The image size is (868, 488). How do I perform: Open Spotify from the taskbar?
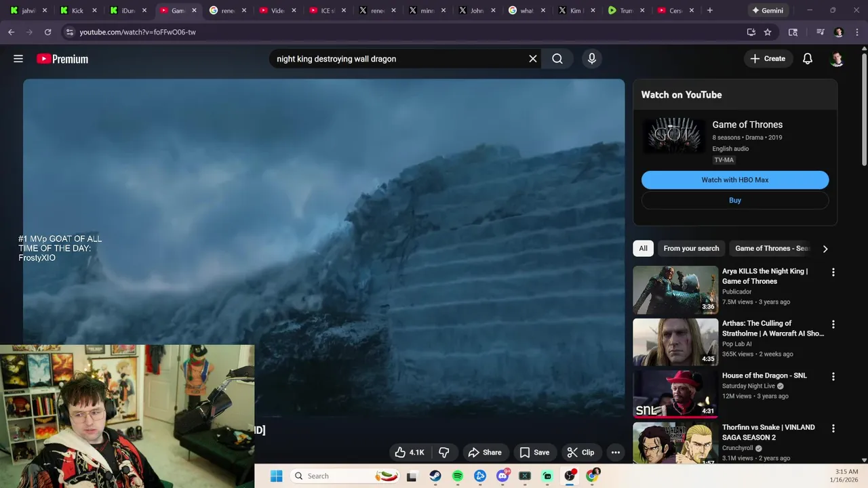458,476
